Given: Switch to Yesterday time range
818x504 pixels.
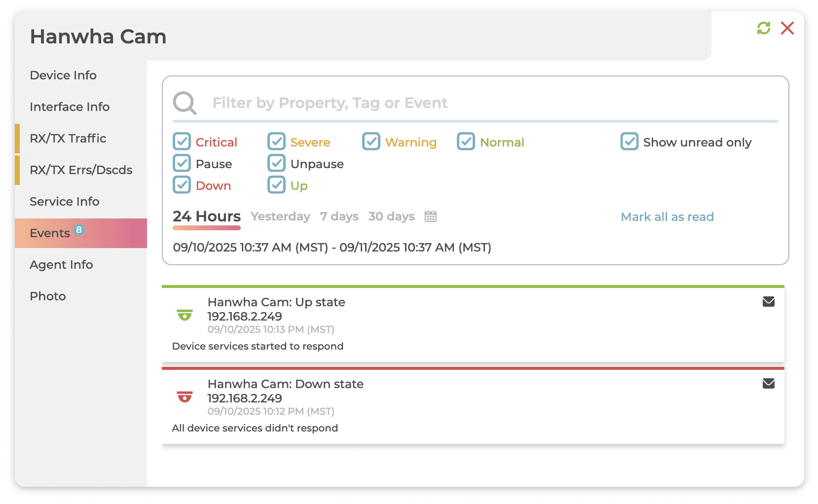Looking at the screenshot, I should pyautogui.click(x=280, y=216).
